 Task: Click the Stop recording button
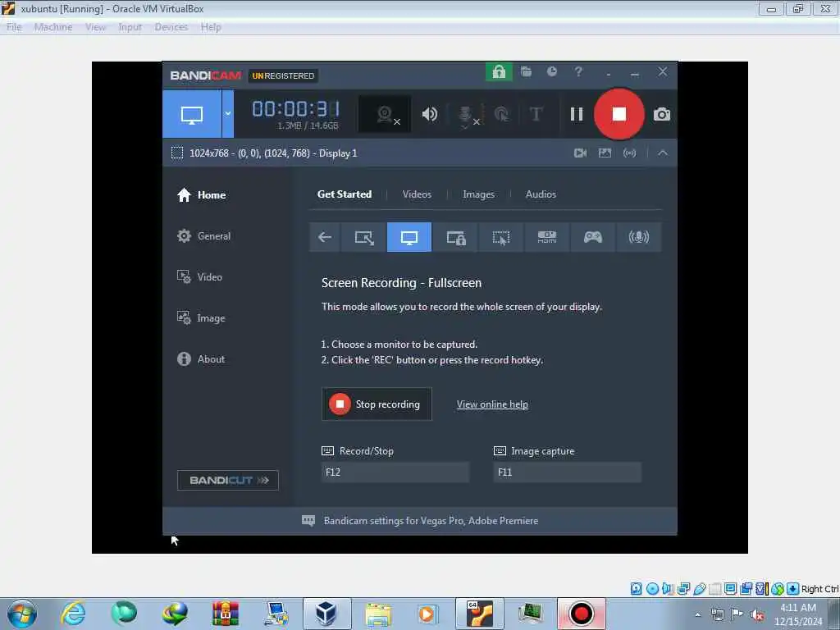377,404
